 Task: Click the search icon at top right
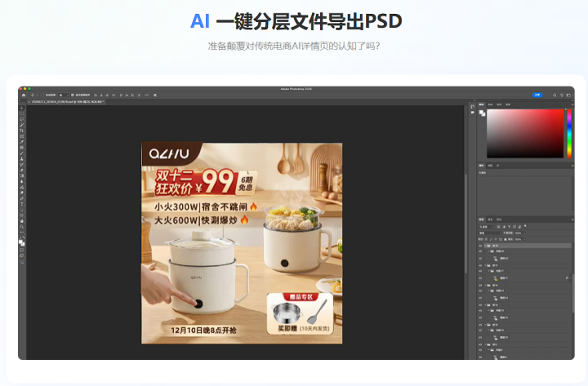555,95
